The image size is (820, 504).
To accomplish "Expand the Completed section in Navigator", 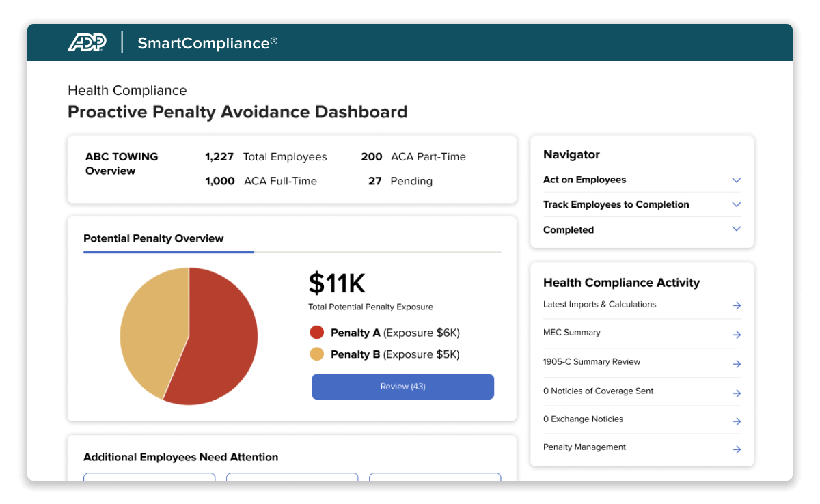I will [x=736, y=229].
